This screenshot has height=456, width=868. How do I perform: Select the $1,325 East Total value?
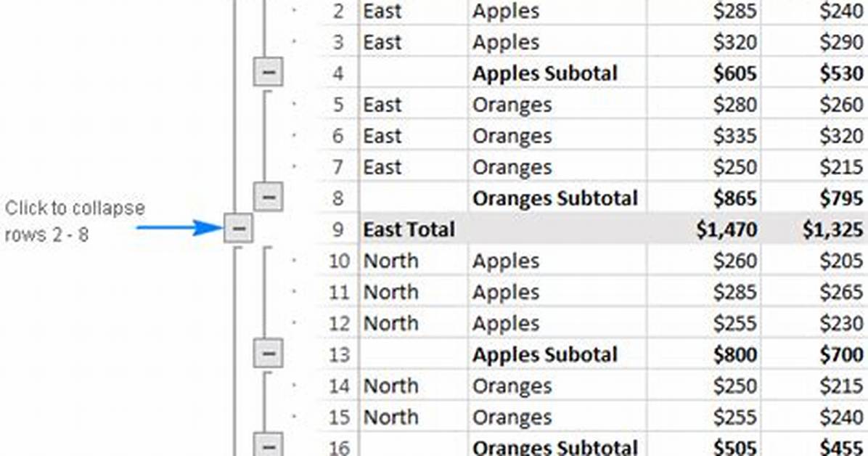click(814, 229)
